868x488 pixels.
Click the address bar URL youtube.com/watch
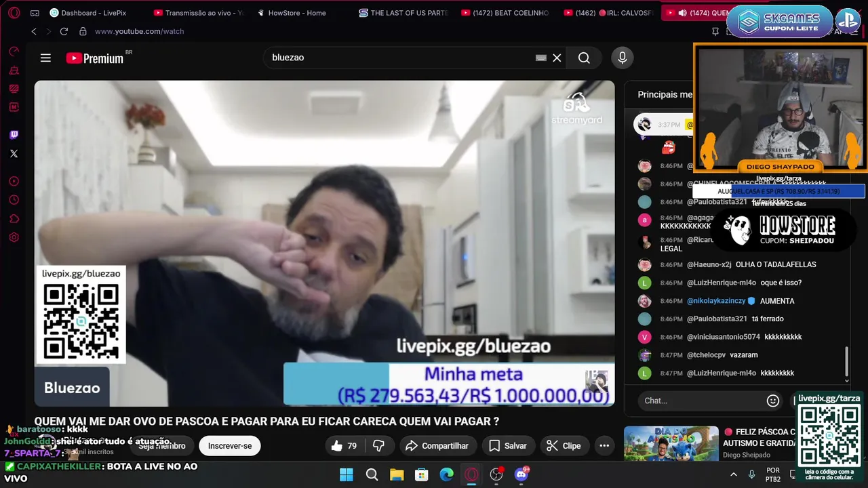[x=139, y=31]
